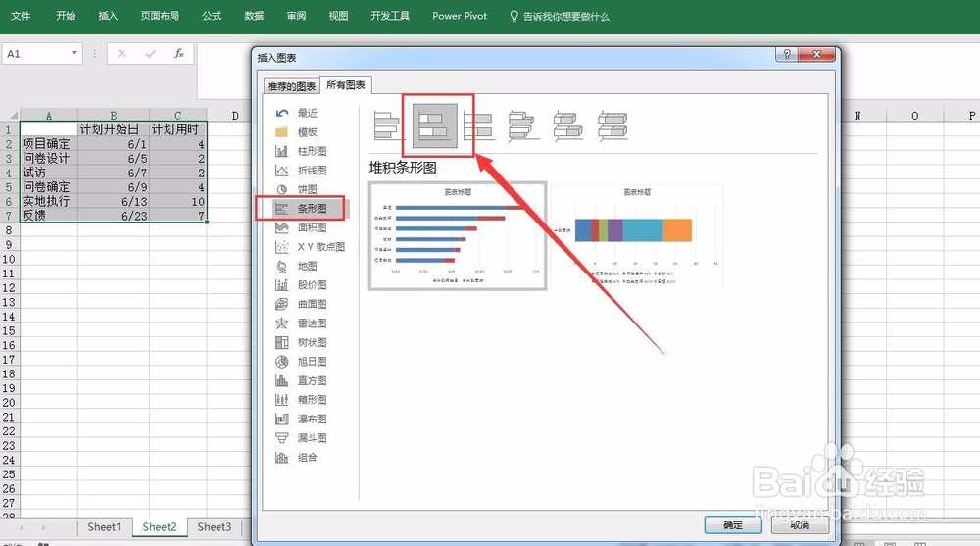Open the 审阅 ribbon tab

point(296,16)
